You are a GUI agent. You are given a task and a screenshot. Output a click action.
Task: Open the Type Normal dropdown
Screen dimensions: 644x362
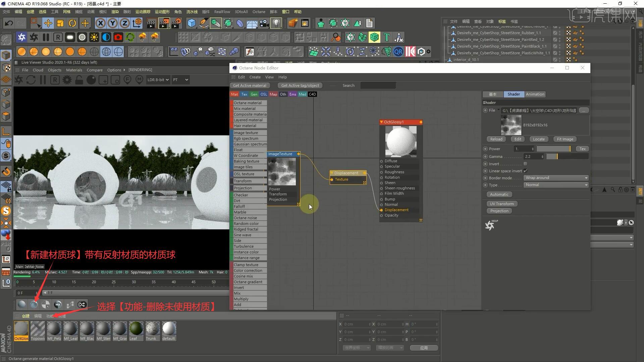(556, 185)
